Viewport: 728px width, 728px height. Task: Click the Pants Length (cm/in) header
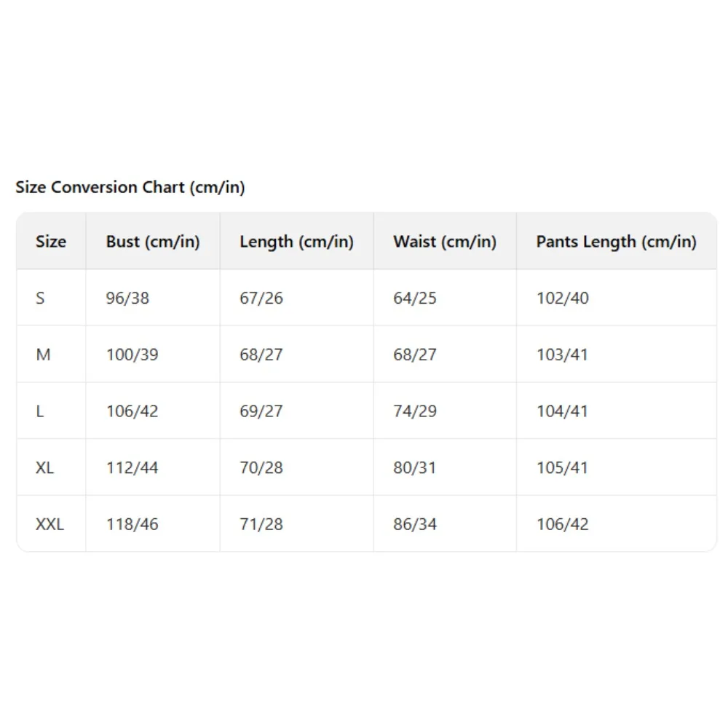coord(616,242)
